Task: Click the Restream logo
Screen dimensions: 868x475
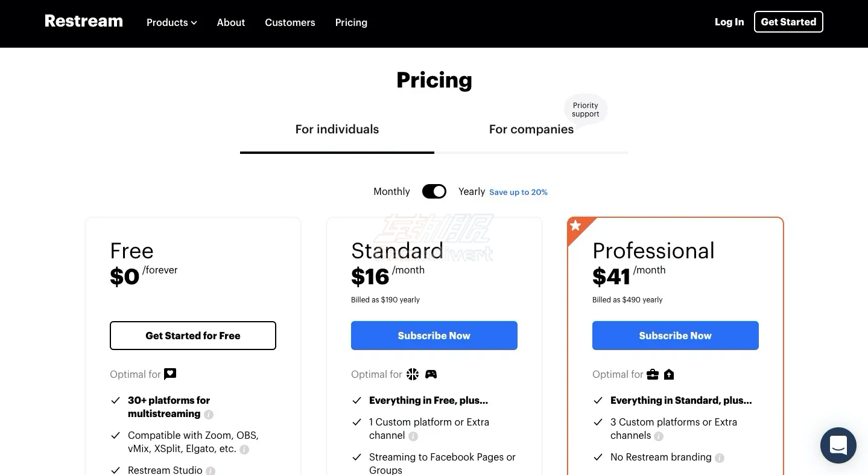Action: [x=84, y=22]
